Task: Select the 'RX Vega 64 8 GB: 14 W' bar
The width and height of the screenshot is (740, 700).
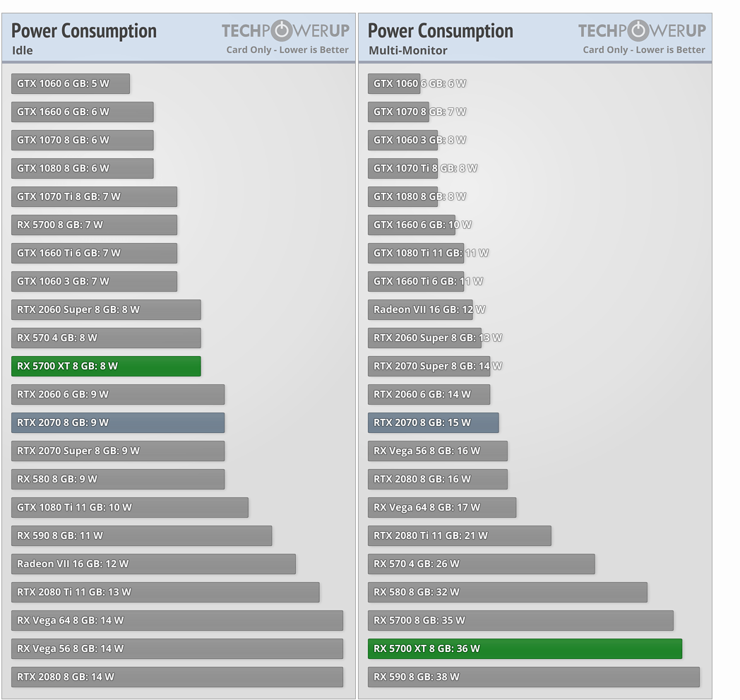Action: click(x=177, y=621)
